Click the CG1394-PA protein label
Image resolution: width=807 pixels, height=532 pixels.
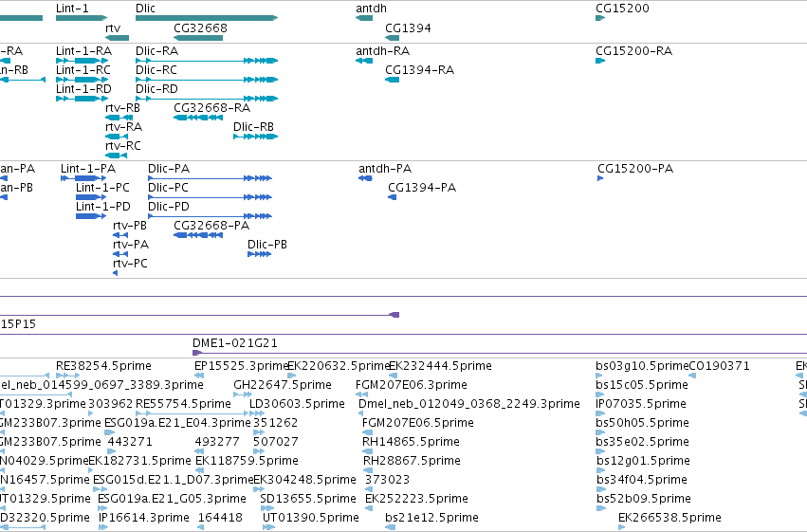click(x=422, y=188)
